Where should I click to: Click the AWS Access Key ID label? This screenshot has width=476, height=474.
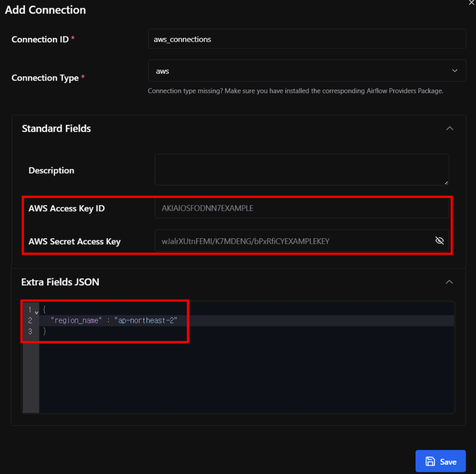(x=67, y=209)
